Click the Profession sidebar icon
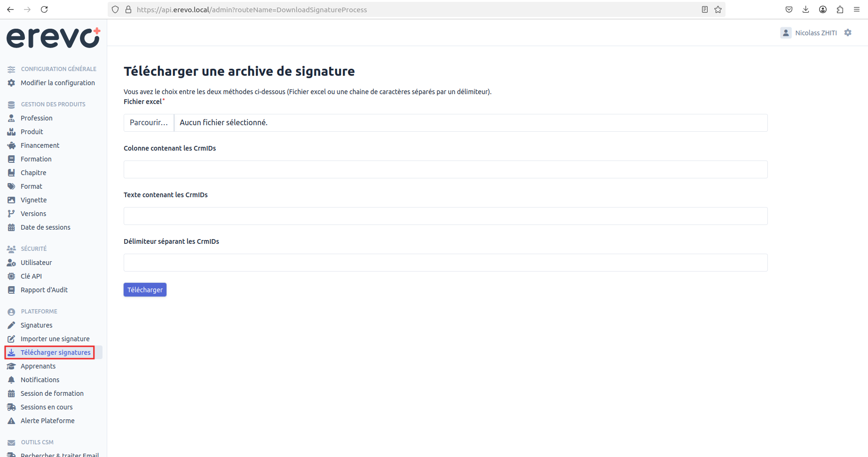The image size is (868, 457). click(11, 118)
